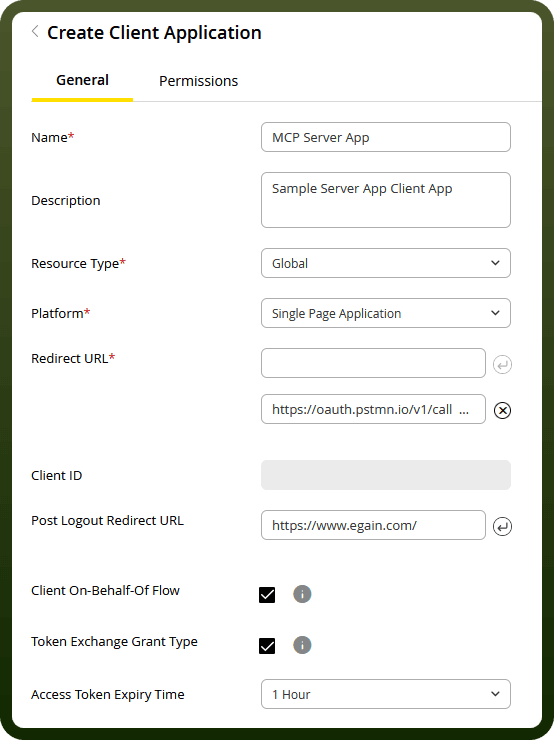Click the greyed-out Client ID field
Viewport: 554px width, 740px height.
[386, 475]
